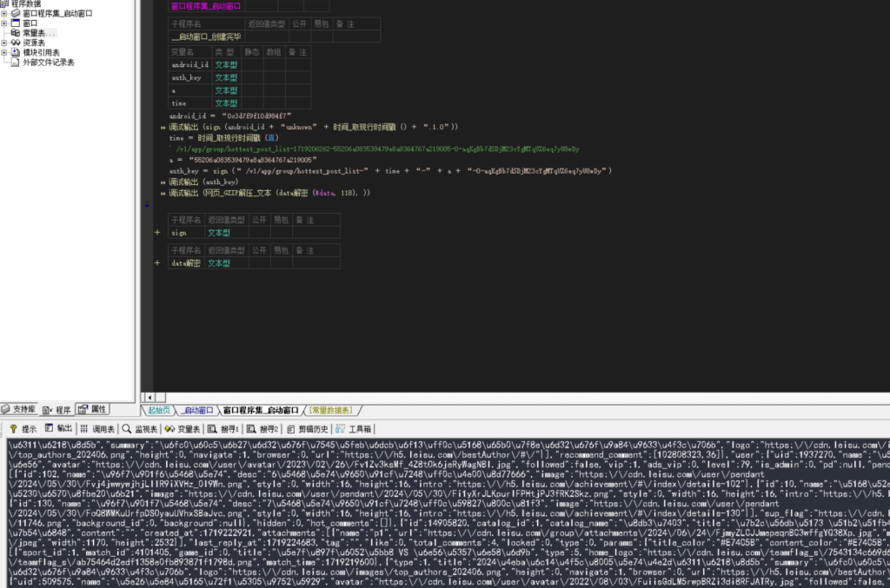Image resolution: width=890 pixels, height=588 pixels.
Task: Switch to the 调用表 bottom tab
Action: pos(97,429)
